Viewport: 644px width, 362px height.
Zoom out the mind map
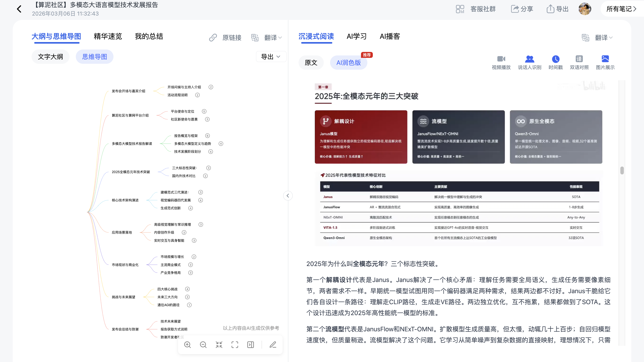(203, 345)
